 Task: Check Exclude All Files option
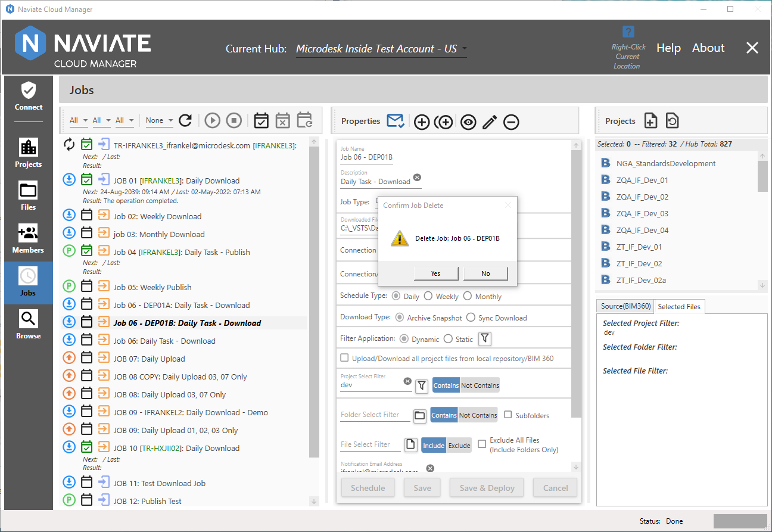point(482,444)
